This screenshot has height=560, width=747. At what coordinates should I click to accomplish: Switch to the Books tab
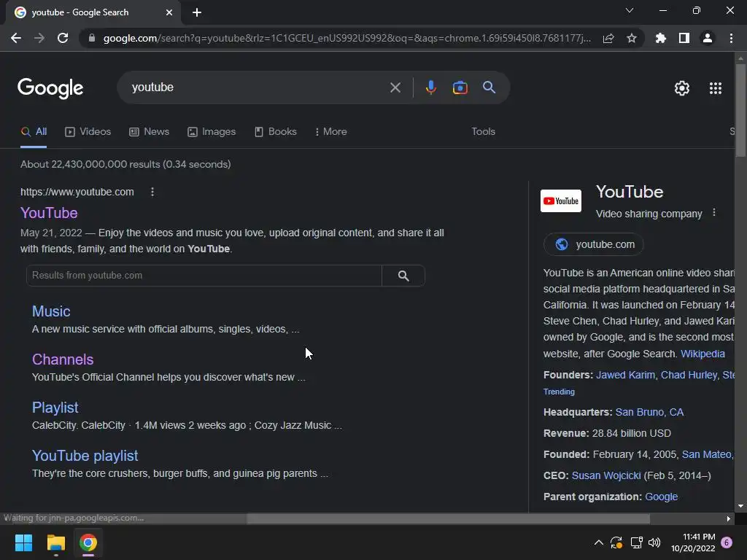click(275, 132)
